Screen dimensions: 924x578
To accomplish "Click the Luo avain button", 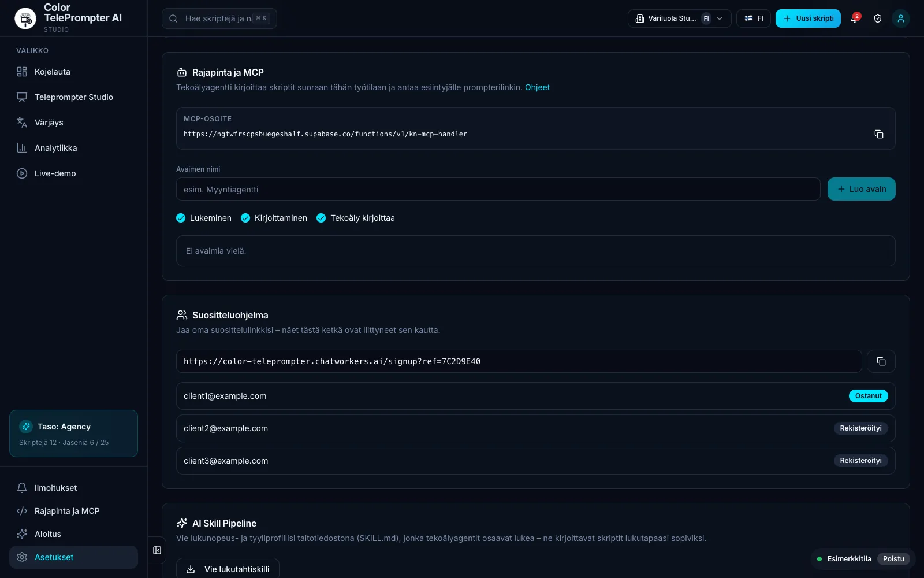I will point(862,189).
